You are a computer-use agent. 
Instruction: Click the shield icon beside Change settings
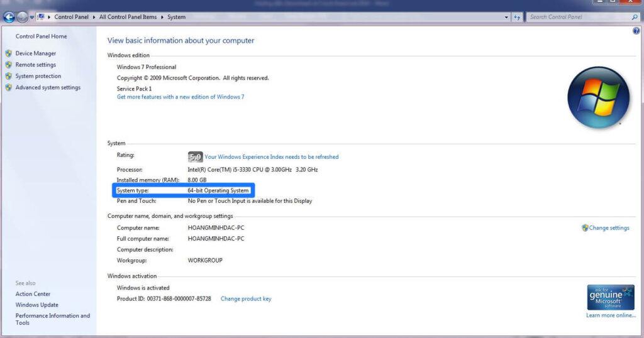click(x=585, y=227)
